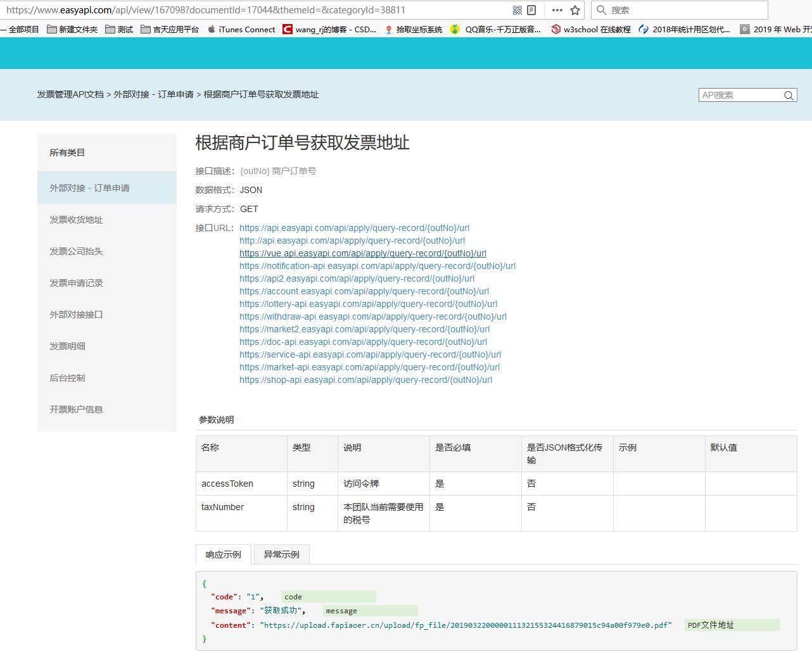Open the iTunes Connect bookmark

246,29
